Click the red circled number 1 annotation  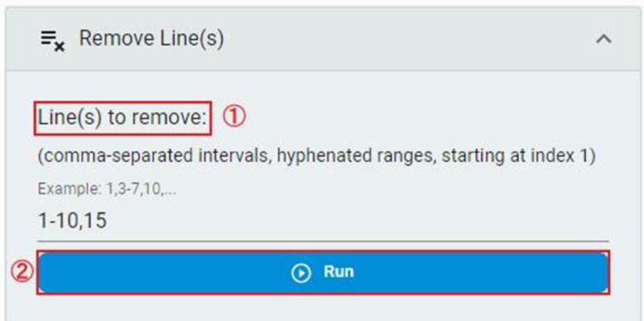coord(234,117)
